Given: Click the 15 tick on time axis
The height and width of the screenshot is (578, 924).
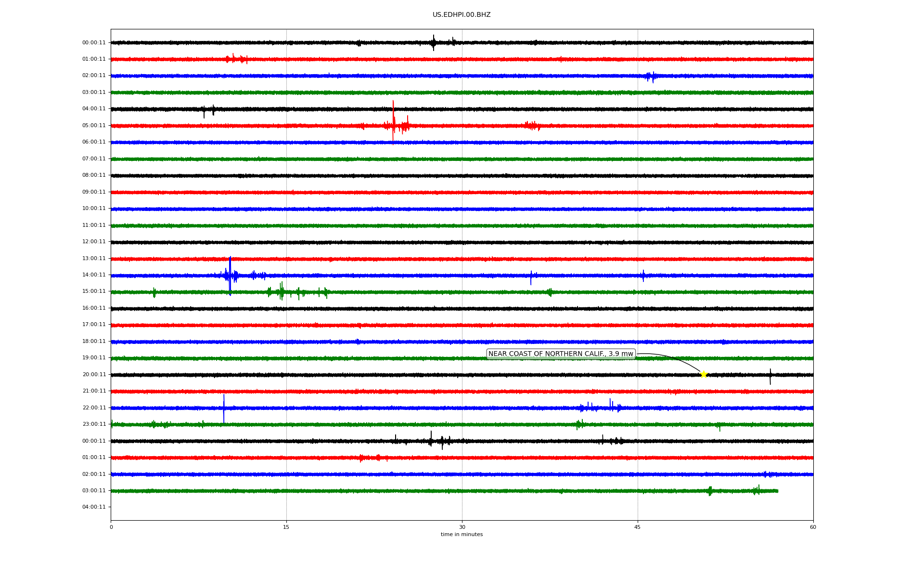Looking at the screenshot, I should coord(286,527).
